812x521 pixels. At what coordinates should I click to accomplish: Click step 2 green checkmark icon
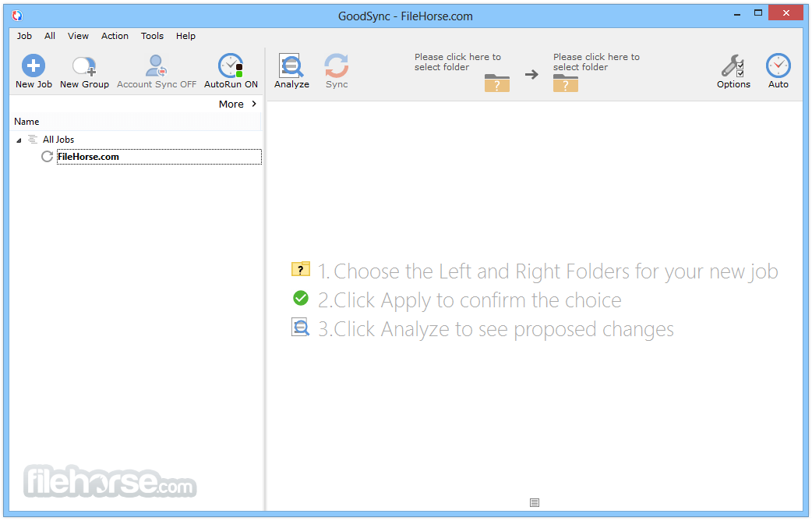click(x=300, y=298)
